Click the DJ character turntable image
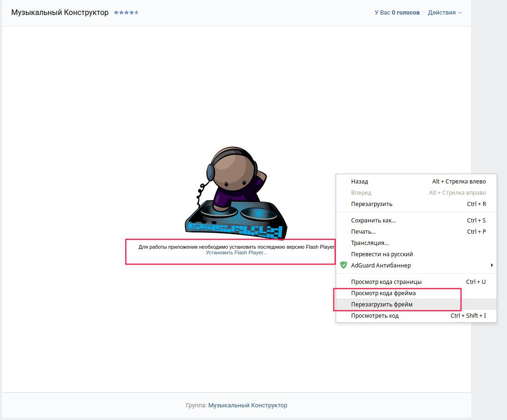 tap(236, 193)
